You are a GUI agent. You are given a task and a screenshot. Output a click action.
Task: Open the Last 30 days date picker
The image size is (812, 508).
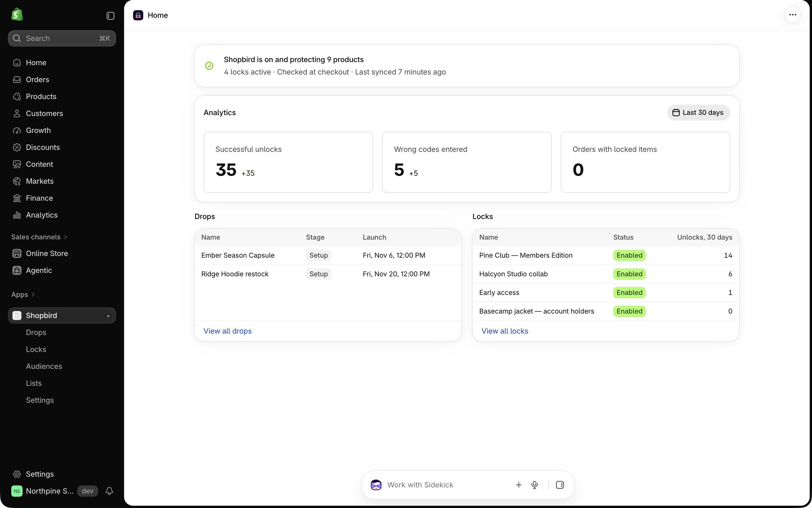698,113
